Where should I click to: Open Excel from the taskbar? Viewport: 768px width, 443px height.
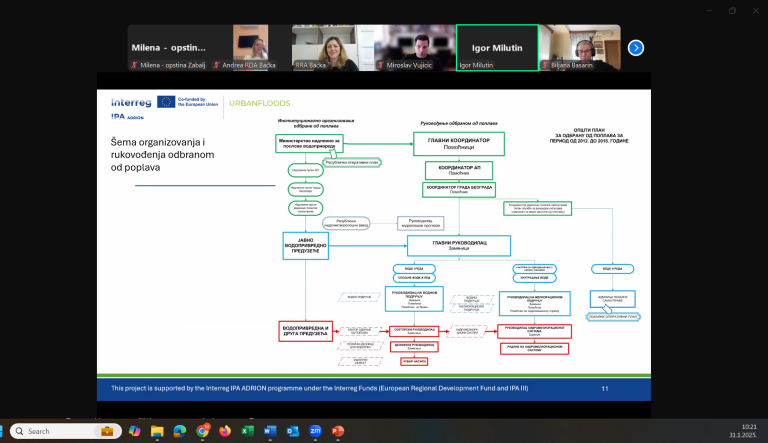tap(248, 431)
